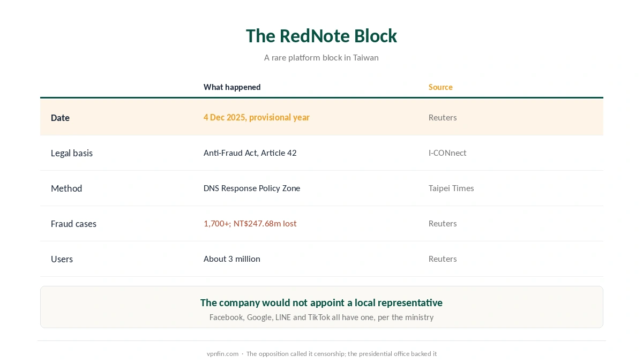Select the 'Date' row label
Viewport: 643px width, 364px height.
(60, 118)
